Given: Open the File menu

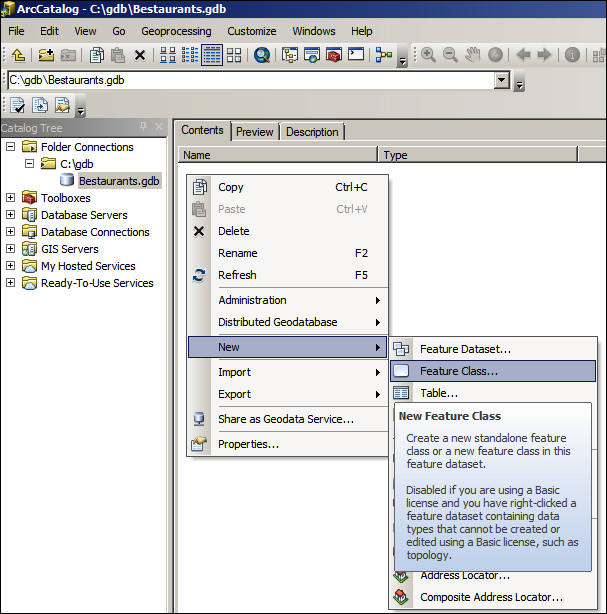Looking at the screenshot, I should click(x=16, y=31).
